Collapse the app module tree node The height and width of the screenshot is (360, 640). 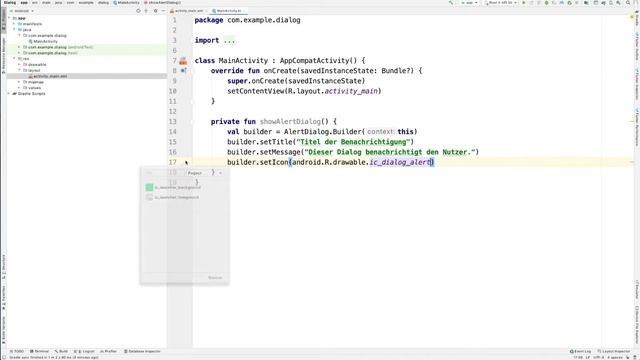coord(10,18)
